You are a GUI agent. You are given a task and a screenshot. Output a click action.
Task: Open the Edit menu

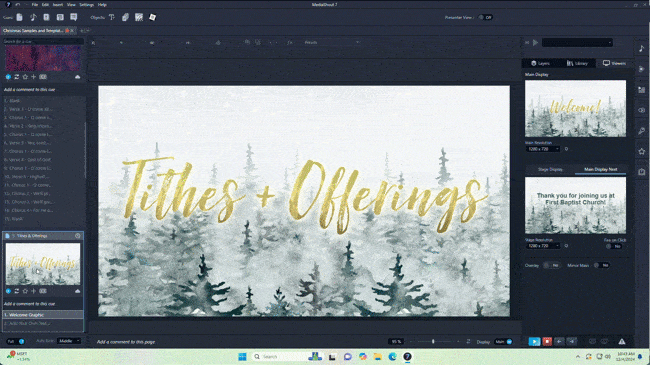(45, 5)
